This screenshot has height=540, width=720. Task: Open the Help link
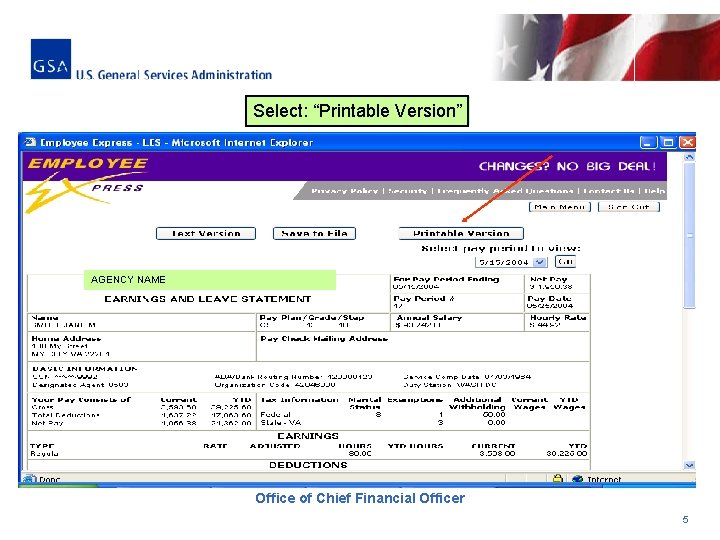click(x=654, y=191)
